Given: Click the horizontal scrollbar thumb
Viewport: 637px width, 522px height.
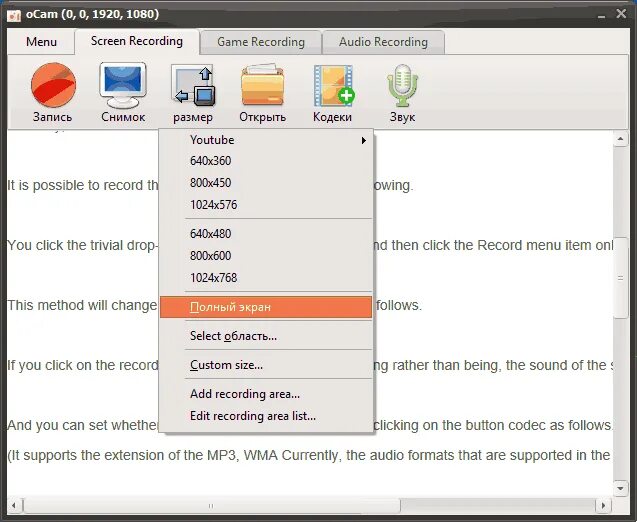Looking at the screenshot, I should point(211,506).
